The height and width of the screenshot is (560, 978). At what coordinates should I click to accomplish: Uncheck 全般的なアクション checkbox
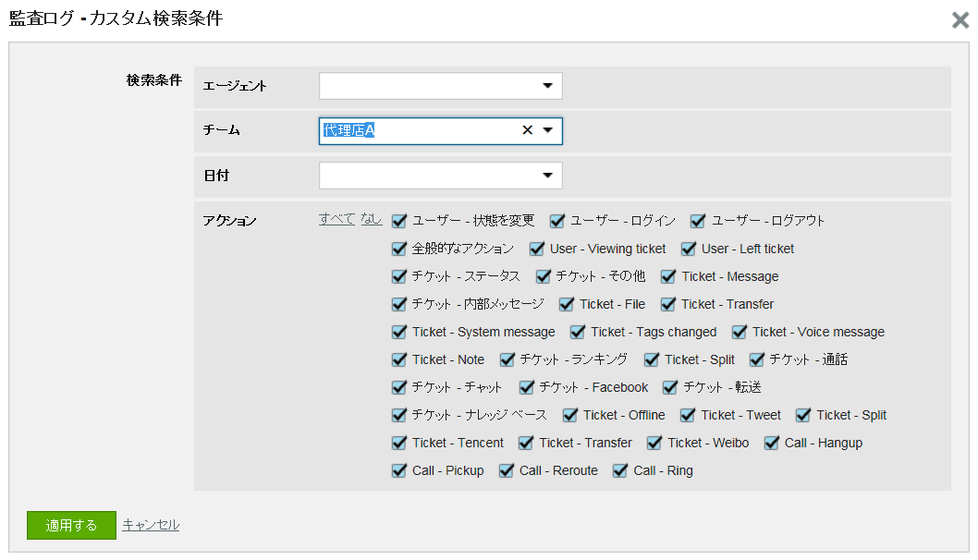[x=399, y=249]
